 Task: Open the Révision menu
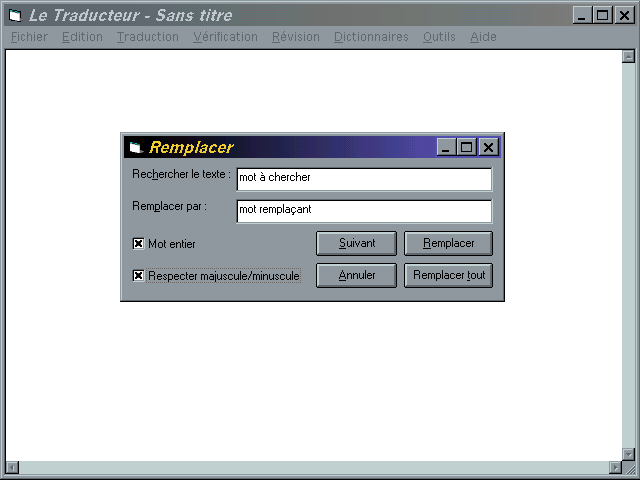pos(296,37)
